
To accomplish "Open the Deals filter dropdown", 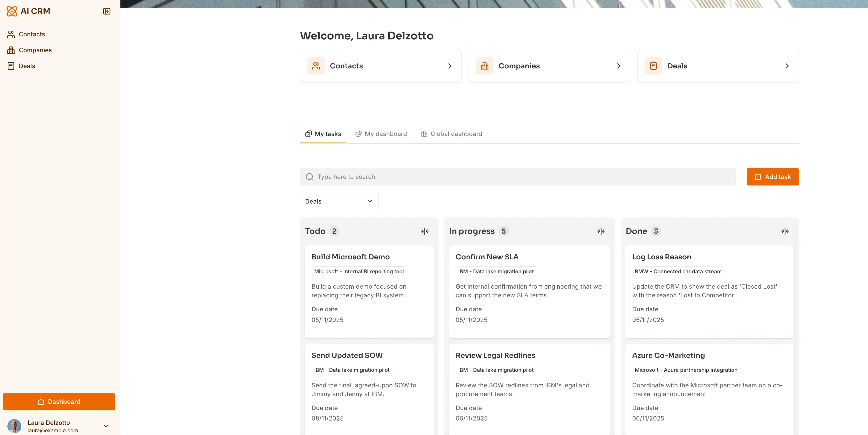I will tap(339, 201).
